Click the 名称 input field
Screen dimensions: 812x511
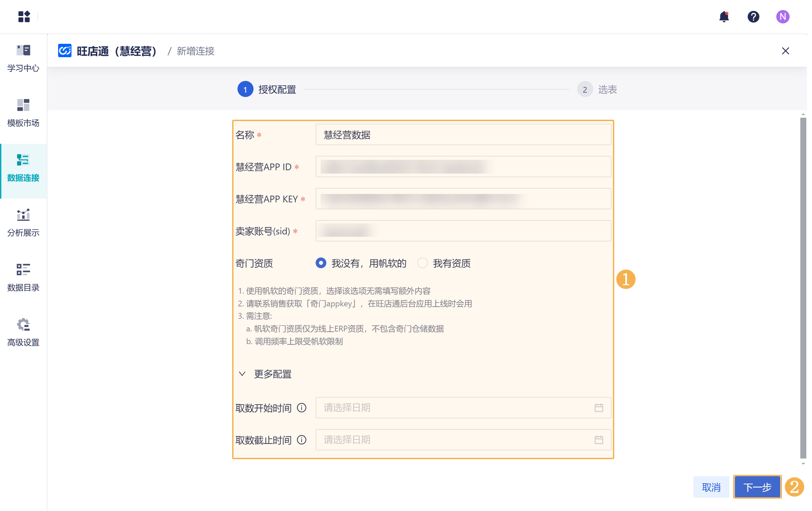tap(463, 135)
